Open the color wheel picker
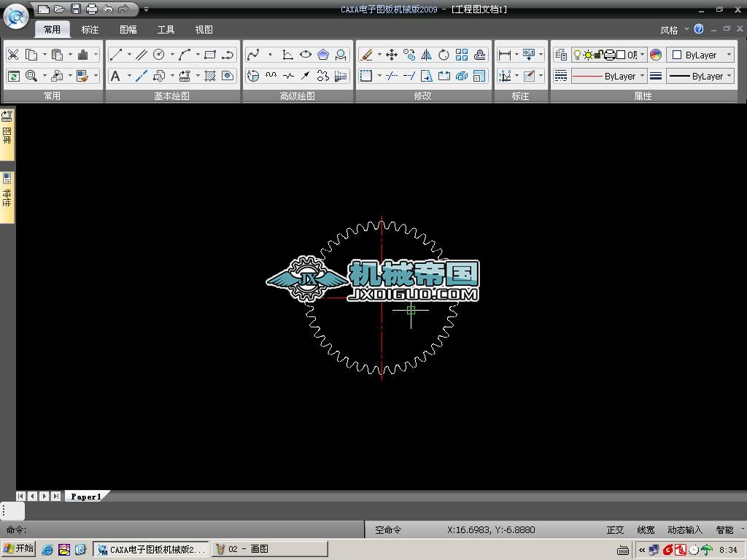This screenshot has width=747, height=560. 656,55
